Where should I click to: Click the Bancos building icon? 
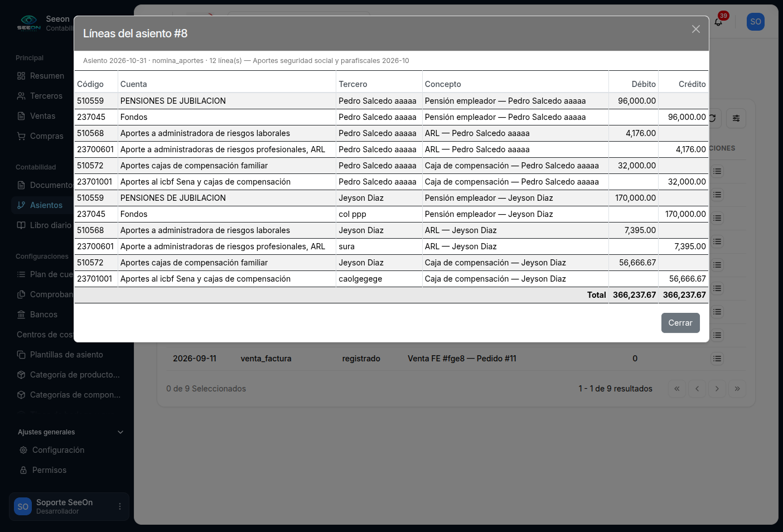click(21, 315)
